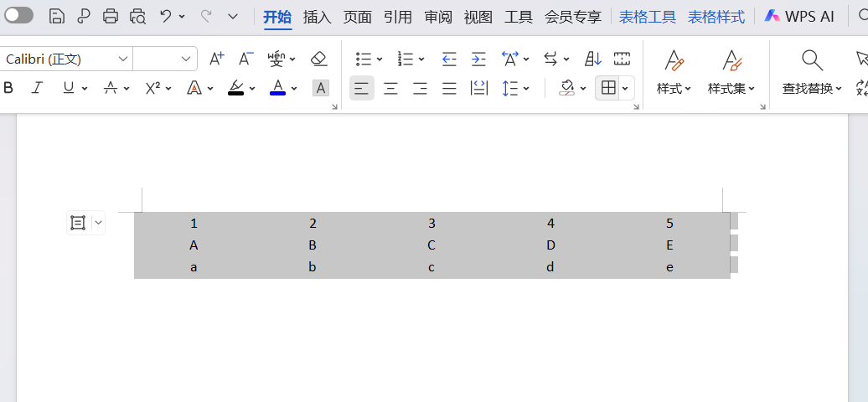This screenshot has width=868, height=402.
Task: Expand the undo history dropdown arrow
Action: (182, 17)
